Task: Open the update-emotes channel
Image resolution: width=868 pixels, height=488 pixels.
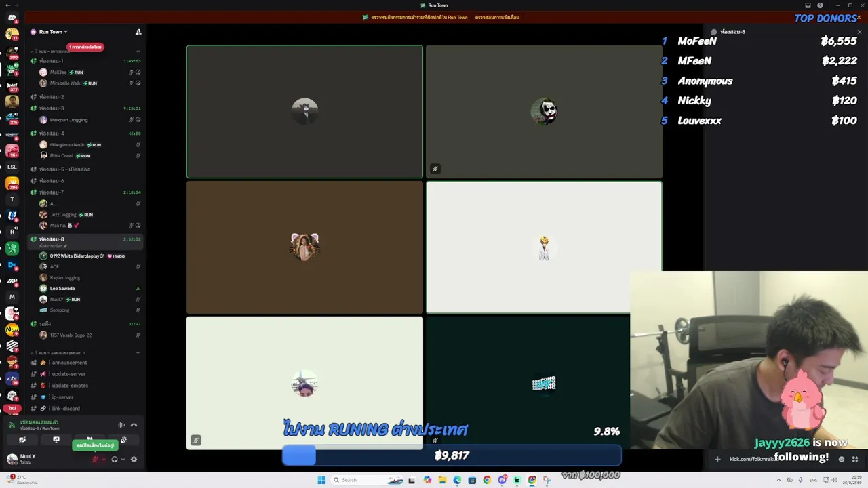Action: [x=85, y=386]
